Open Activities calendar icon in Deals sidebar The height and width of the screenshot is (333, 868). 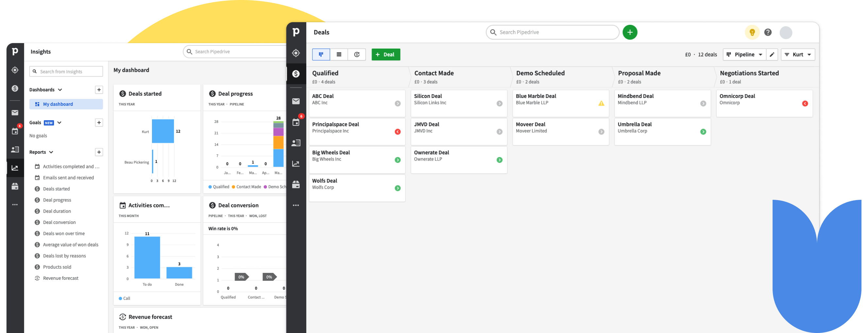(296, 122)
